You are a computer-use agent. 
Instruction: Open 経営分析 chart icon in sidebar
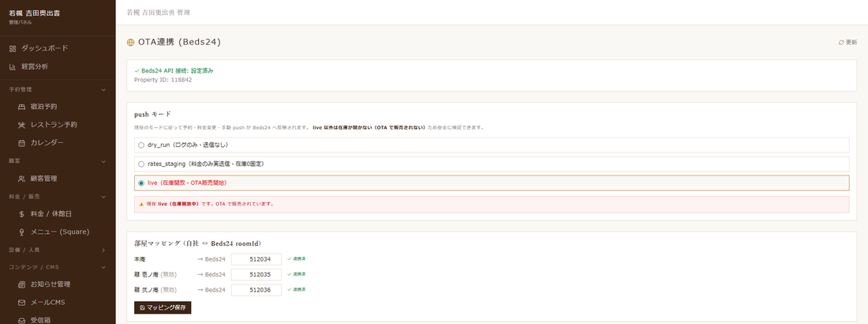tap(13, 67)
